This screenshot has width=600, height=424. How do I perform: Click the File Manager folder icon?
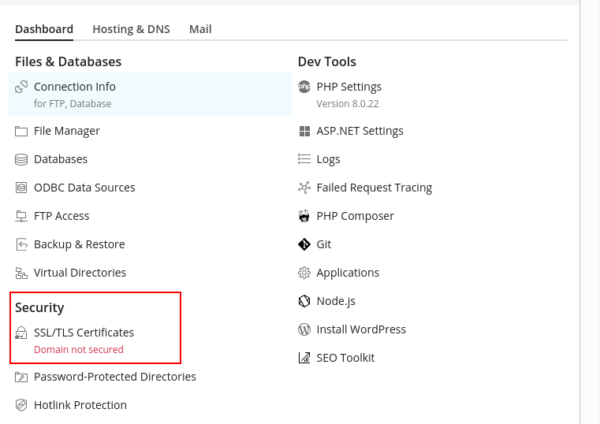click(22, 131)
